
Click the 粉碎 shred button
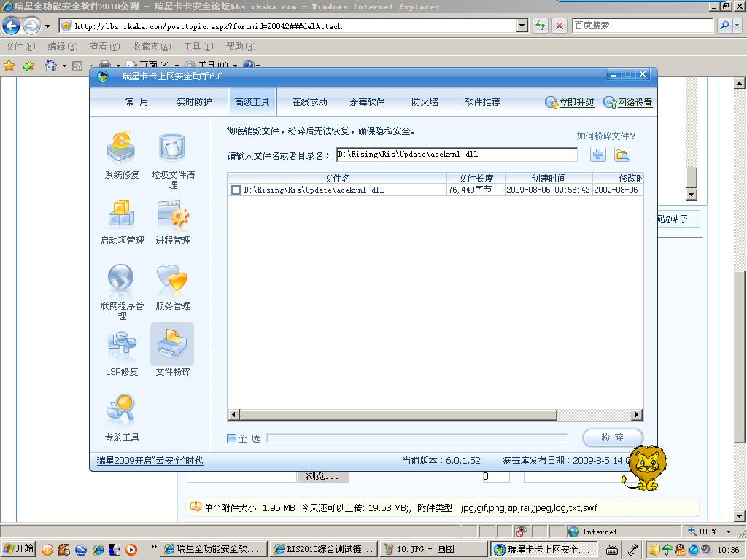click(x=613, y=437)
